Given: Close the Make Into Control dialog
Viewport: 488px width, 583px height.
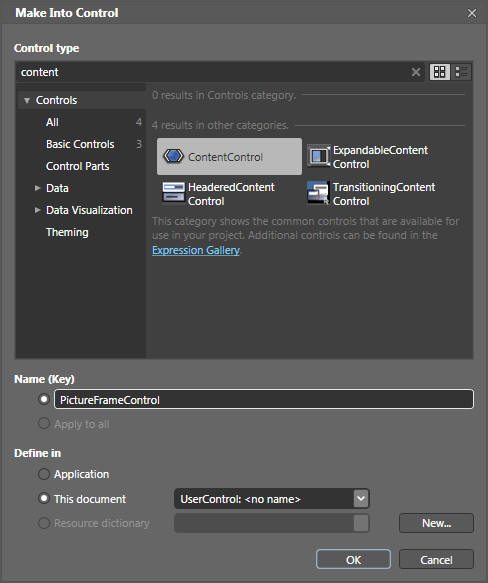Looking at the screenshot, I should (472, 13).
